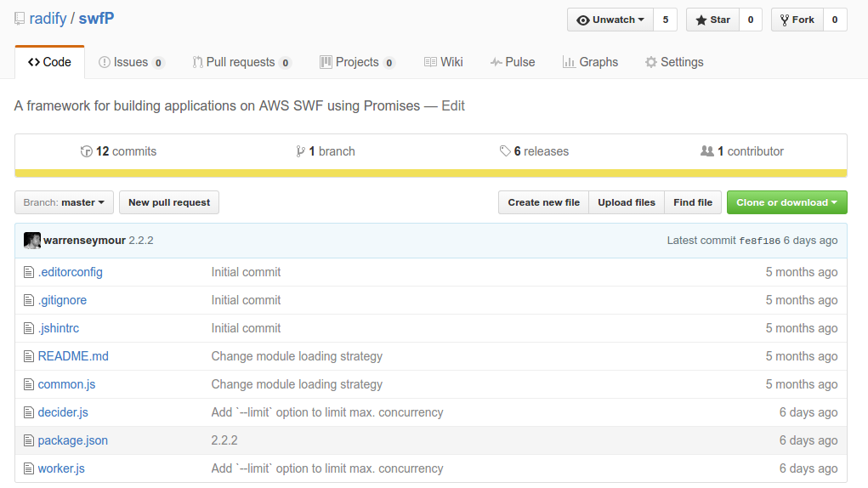Open the decider.js file

63,412
